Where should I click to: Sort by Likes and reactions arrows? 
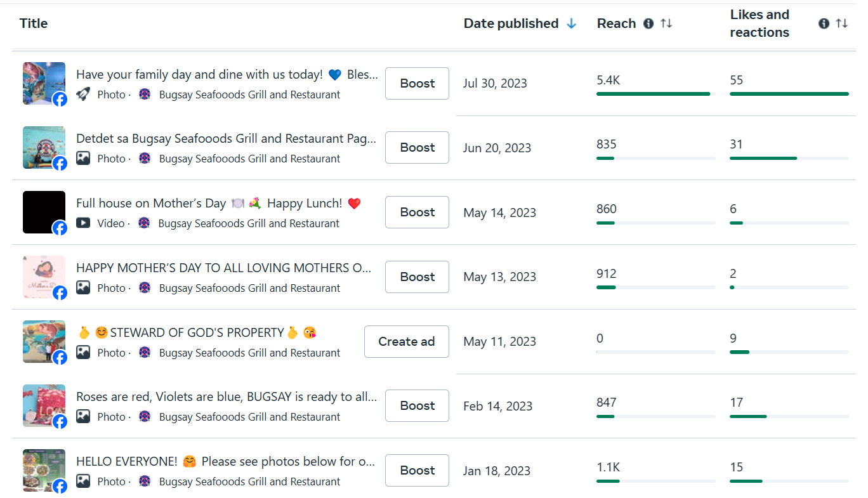point(841,23)
